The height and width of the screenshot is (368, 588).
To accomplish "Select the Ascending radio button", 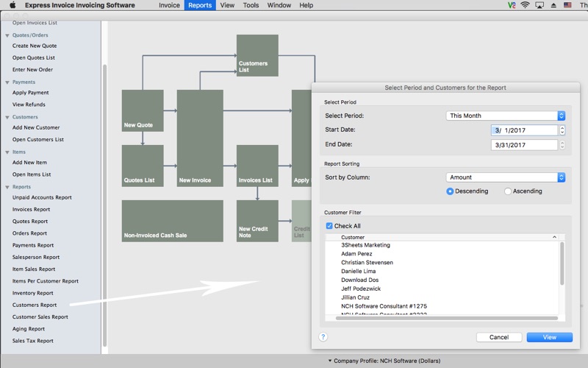I will click(x=508, y=191).
